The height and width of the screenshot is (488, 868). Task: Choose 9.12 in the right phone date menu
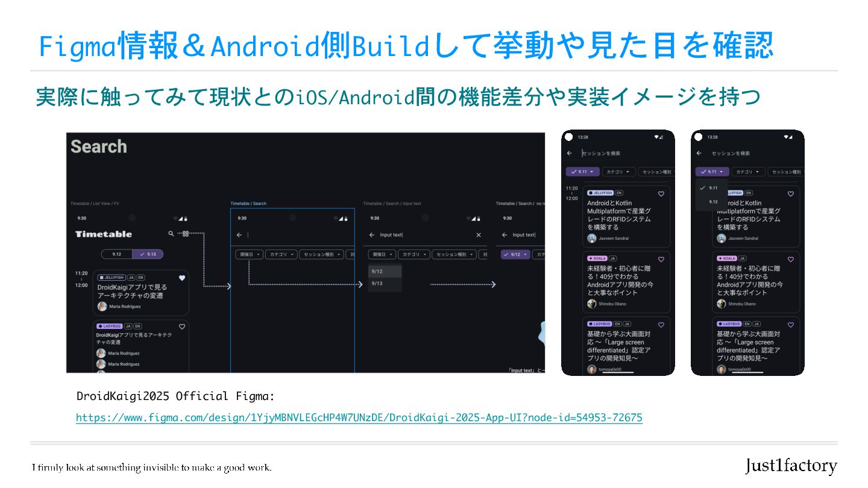(711, 202)
